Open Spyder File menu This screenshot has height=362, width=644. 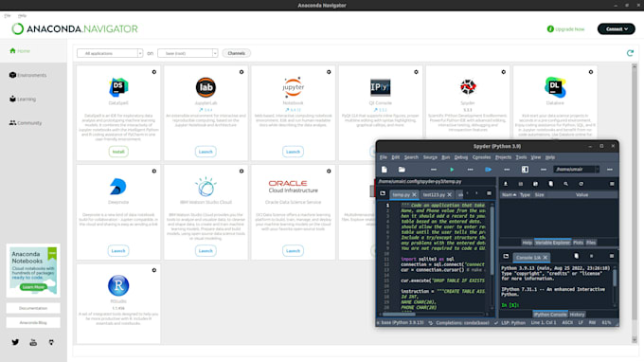pos(384,157)
